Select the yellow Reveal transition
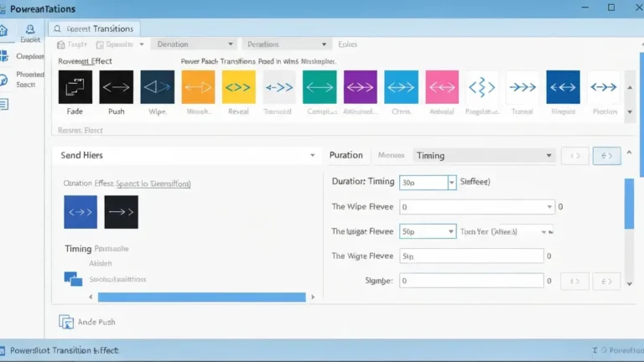This screenshot has width=644, height=362. point(239,87)
